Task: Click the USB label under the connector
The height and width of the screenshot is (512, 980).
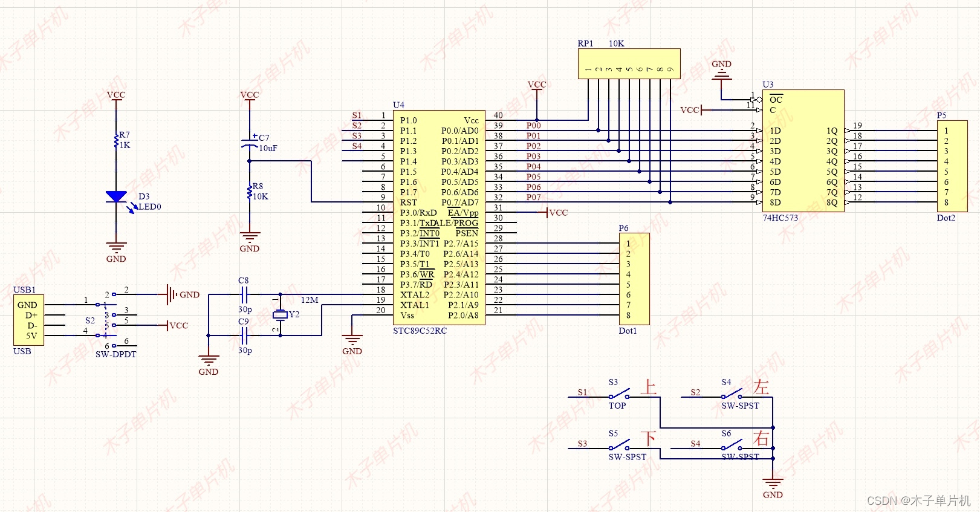Action: (22, 351)
